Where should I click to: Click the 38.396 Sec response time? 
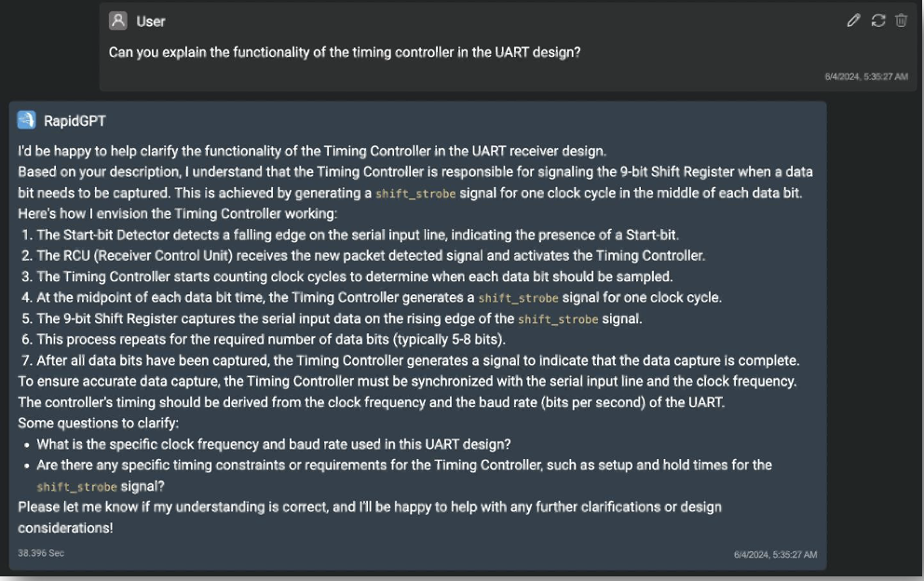41,553
